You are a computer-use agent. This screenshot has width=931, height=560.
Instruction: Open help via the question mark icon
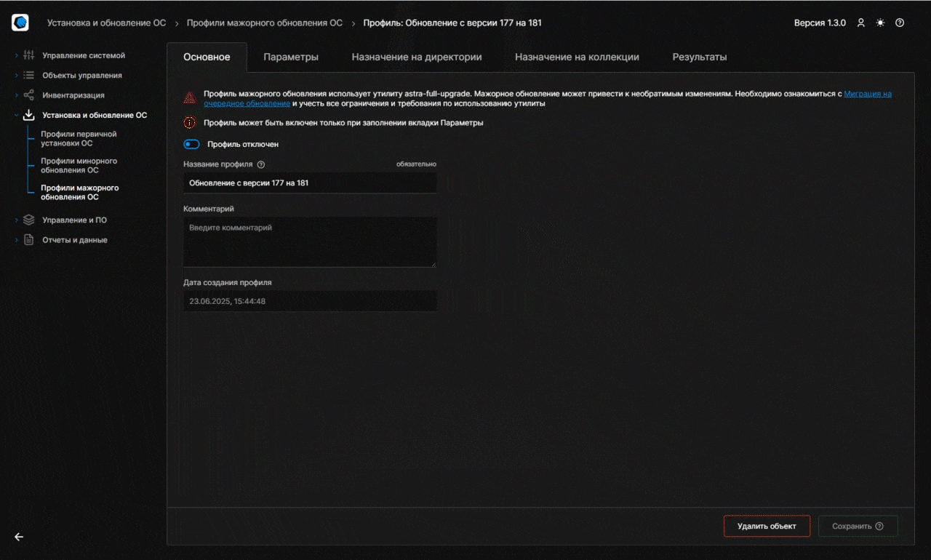(900, 23)
